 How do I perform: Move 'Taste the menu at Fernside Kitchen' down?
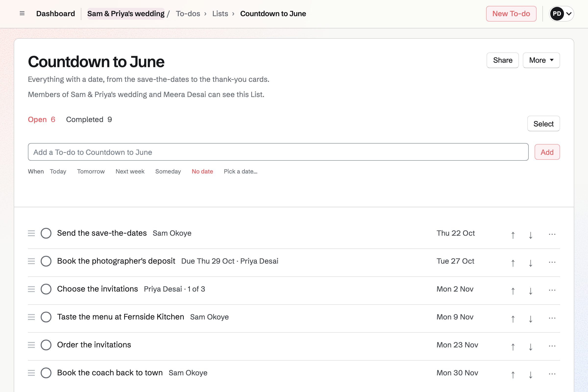pyautogui.click(x=530, y=319)
